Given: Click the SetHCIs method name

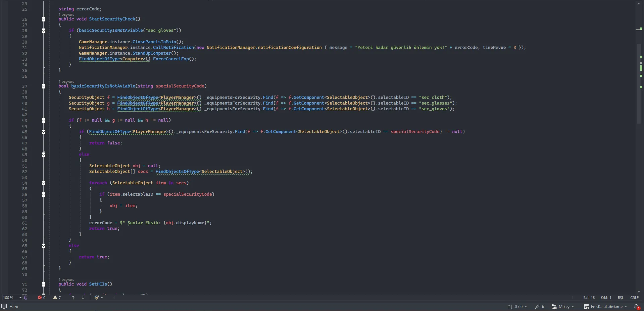Looking at the screenshot, I should pyautogui.click(x=98, y=284).
